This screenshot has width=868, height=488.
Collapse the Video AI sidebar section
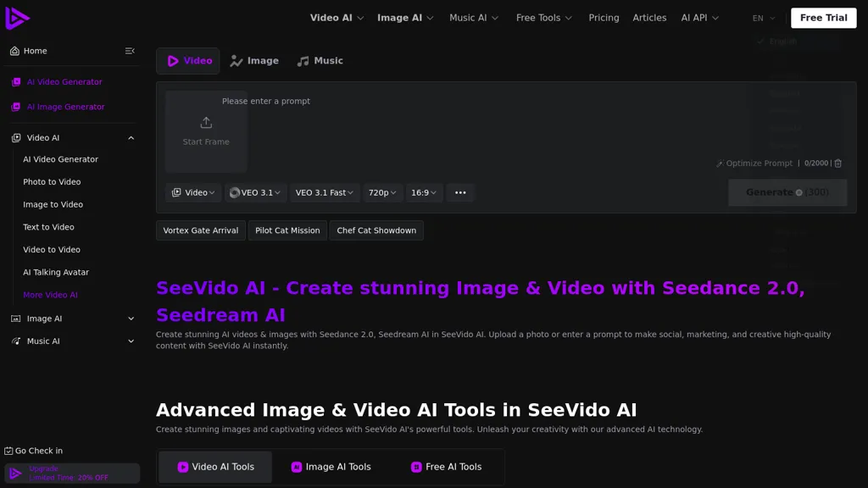coord(131,138)
